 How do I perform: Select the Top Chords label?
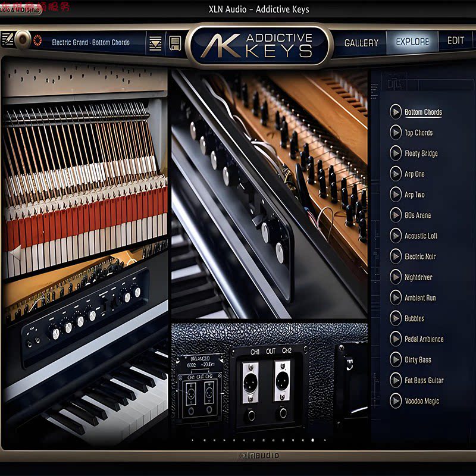419,133
